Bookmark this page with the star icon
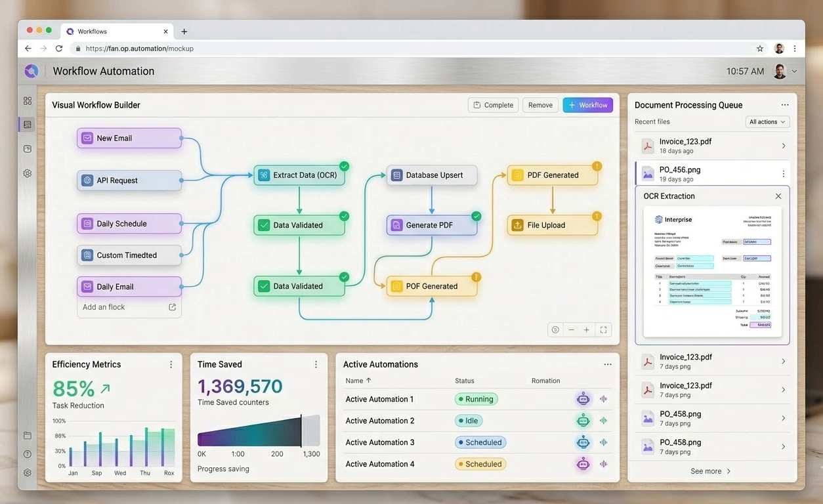The image size is (823, 504). pos(760,49)
